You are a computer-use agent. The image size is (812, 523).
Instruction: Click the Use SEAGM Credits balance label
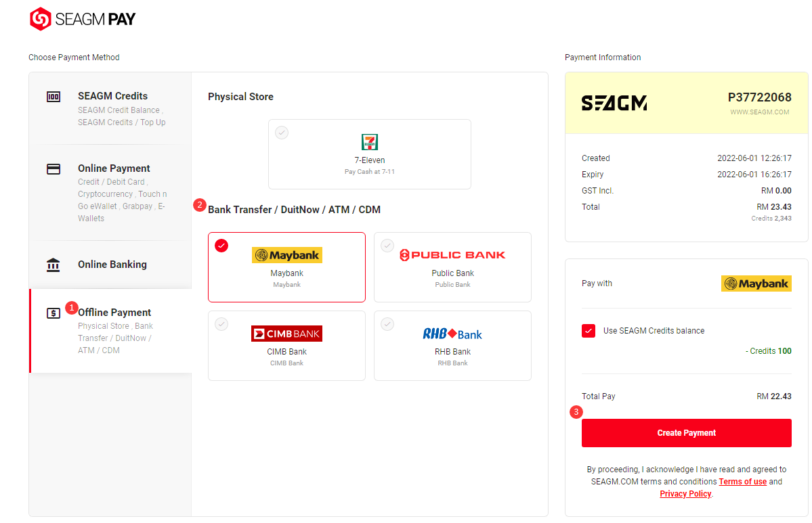pyautogui.click(x=654, y=331)
